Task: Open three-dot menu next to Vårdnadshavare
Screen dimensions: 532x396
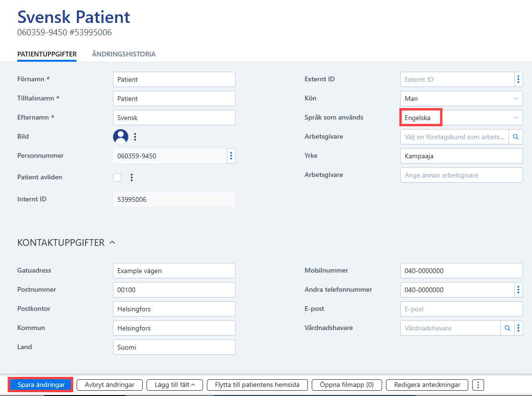Action: (x=519, y=328)
